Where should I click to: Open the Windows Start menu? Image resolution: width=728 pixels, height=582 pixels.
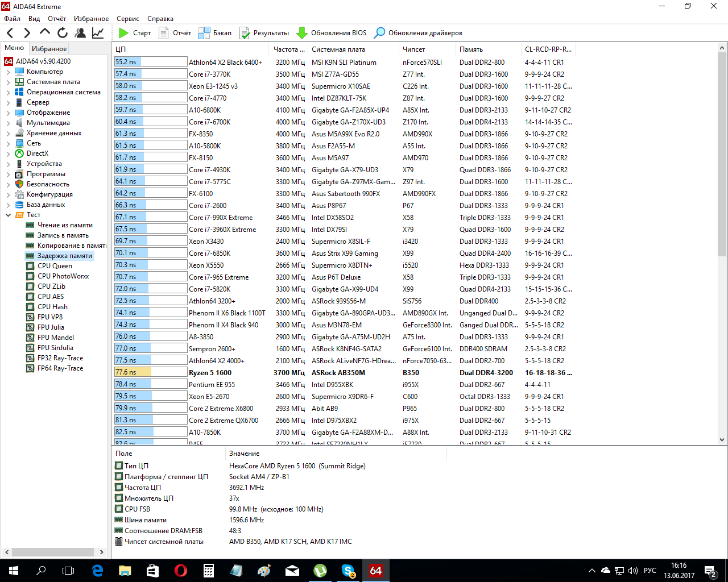(x=14, y=571)
